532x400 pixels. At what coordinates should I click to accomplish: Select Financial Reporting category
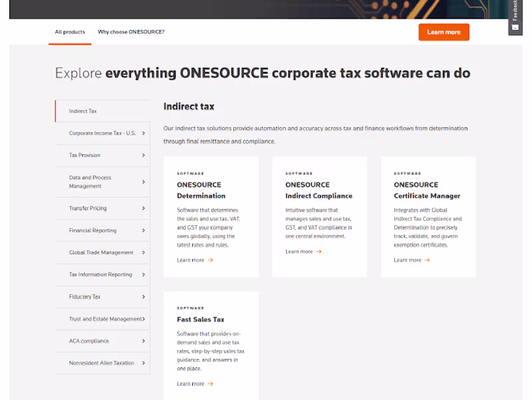coord(102,230)
